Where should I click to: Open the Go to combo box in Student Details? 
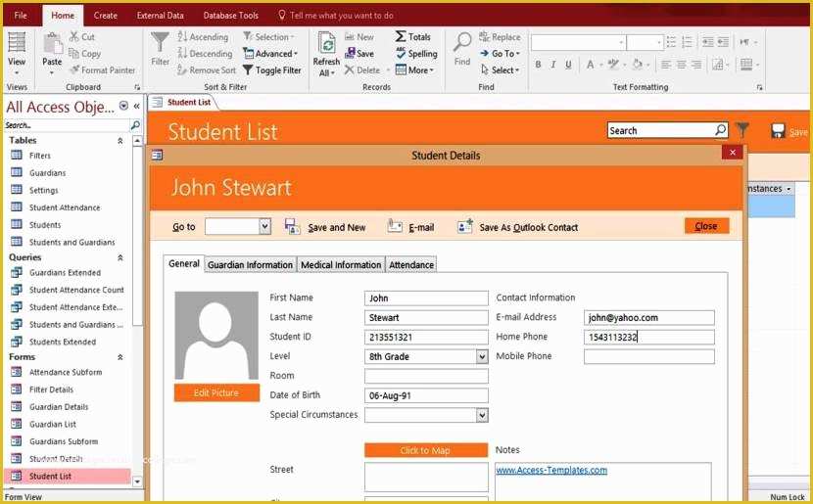tap(264, 226)
